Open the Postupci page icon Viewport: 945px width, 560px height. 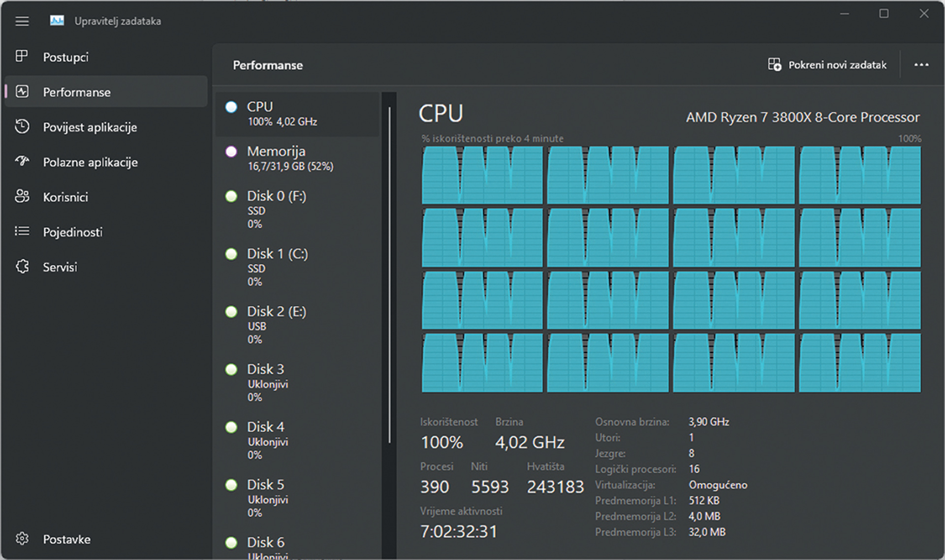pyautogui.click(x=22, y=57)
